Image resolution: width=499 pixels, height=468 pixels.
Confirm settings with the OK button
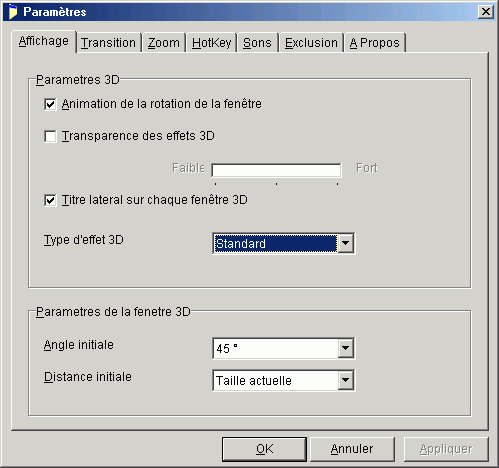coord(264,449)
